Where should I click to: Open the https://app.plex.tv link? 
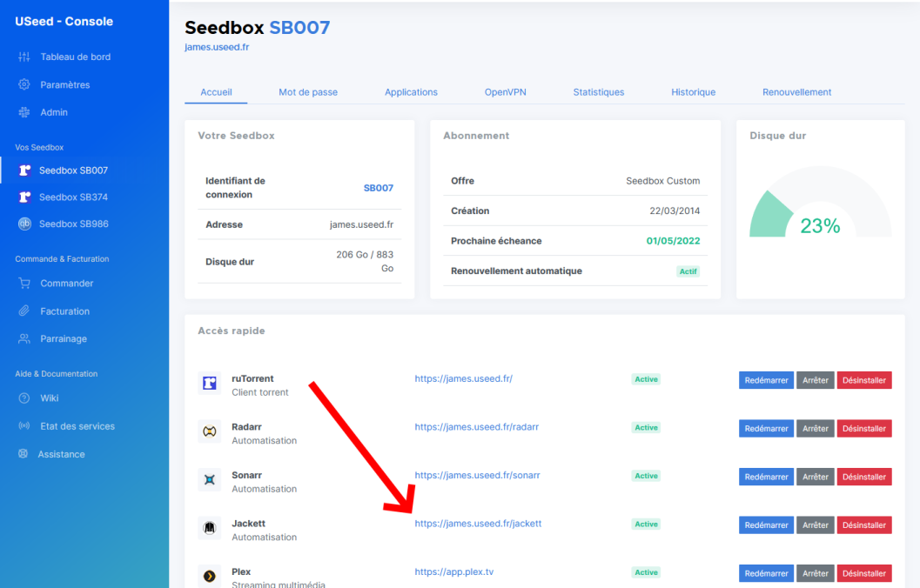[x=454, y=571]
